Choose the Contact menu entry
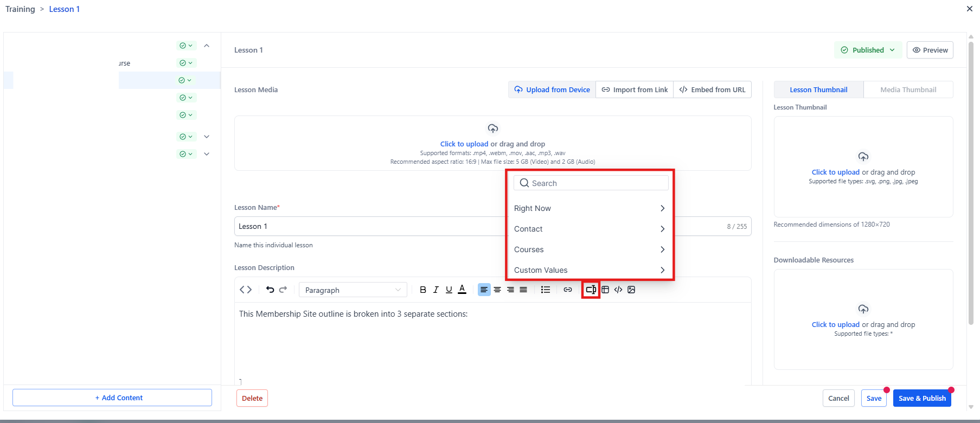Image resolution: width=980 pixels, height=423 pixels. point(590,229)
